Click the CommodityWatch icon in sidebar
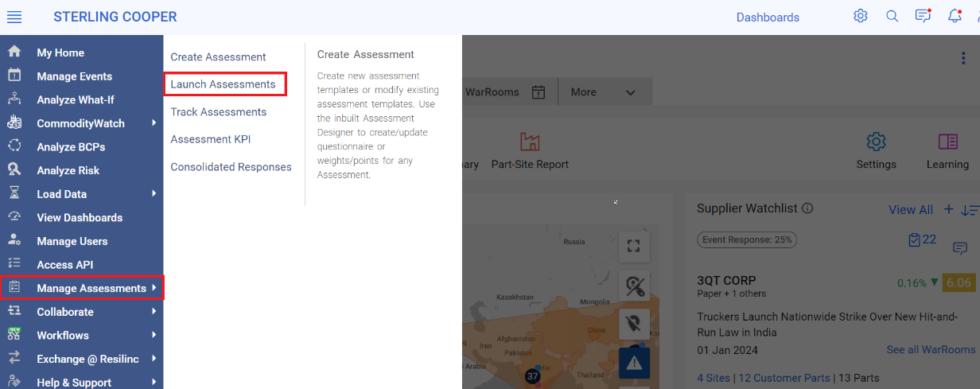This screenshot has height=389, width=980. point(14,123)
